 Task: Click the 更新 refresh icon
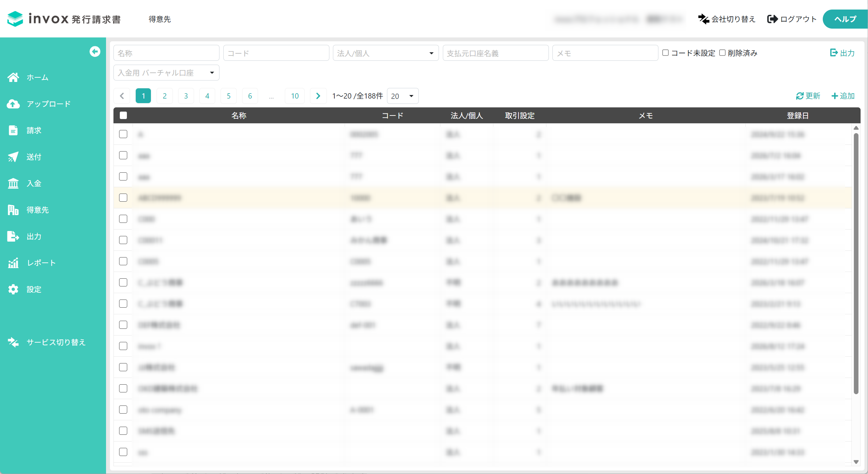pyautogui.click(x=799, y=96)
